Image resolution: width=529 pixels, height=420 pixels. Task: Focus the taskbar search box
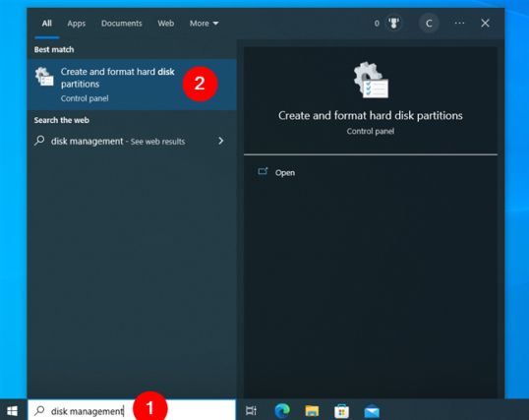pyautogui.click(x=132, y=410)
